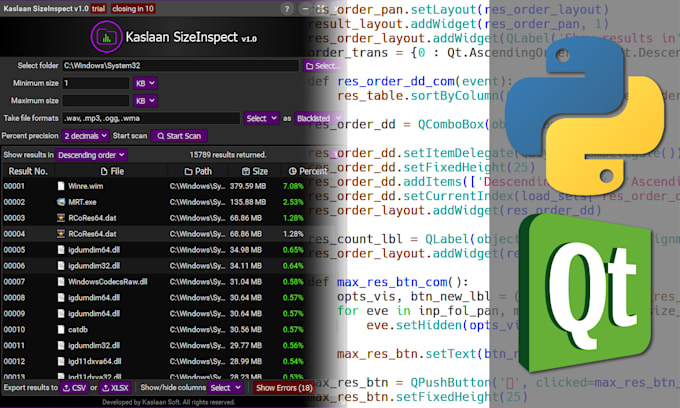
Task: Click the igd11dxva64.dll file name
Action: click(95, 362)
